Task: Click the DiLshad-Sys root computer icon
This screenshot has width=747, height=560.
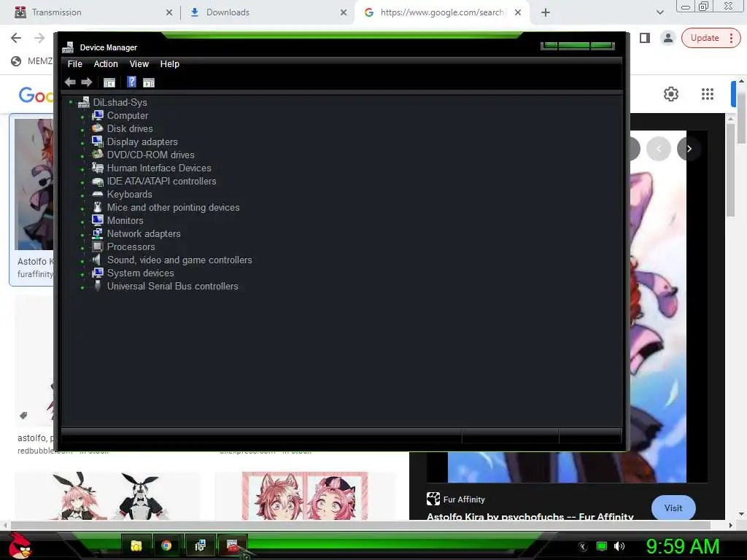Action: pyautogui.click(x=84, y=102)
